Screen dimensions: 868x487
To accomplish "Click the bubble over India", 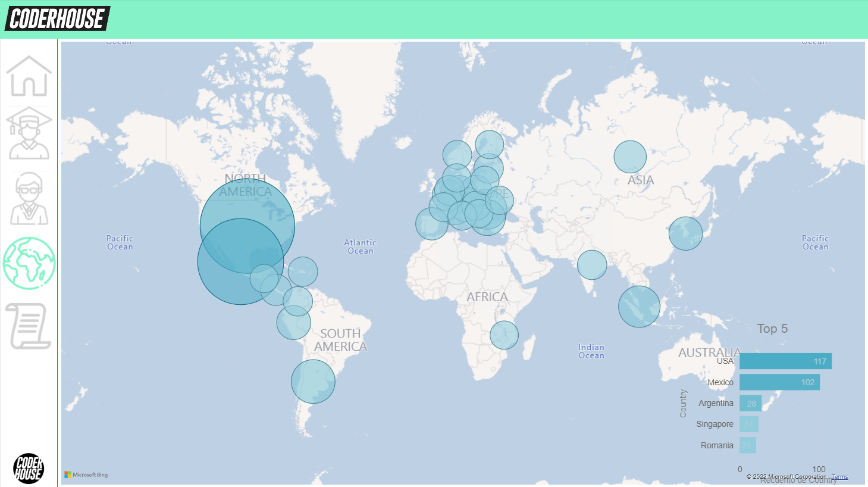I will [x=591, y=265].
